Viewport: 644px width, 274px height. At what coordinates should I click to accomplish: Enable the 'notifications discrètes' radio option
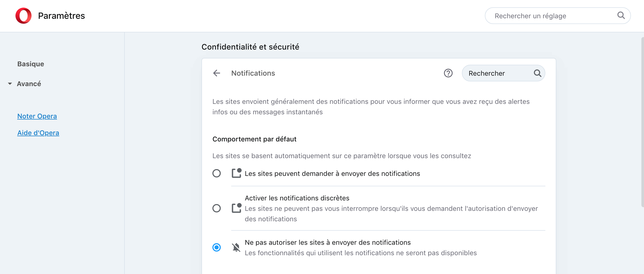pos(217,208)
